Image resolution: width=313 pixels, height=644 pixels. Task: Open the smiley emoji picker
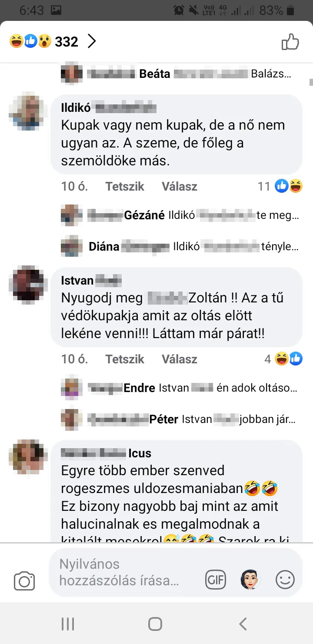tap(285, 580)
